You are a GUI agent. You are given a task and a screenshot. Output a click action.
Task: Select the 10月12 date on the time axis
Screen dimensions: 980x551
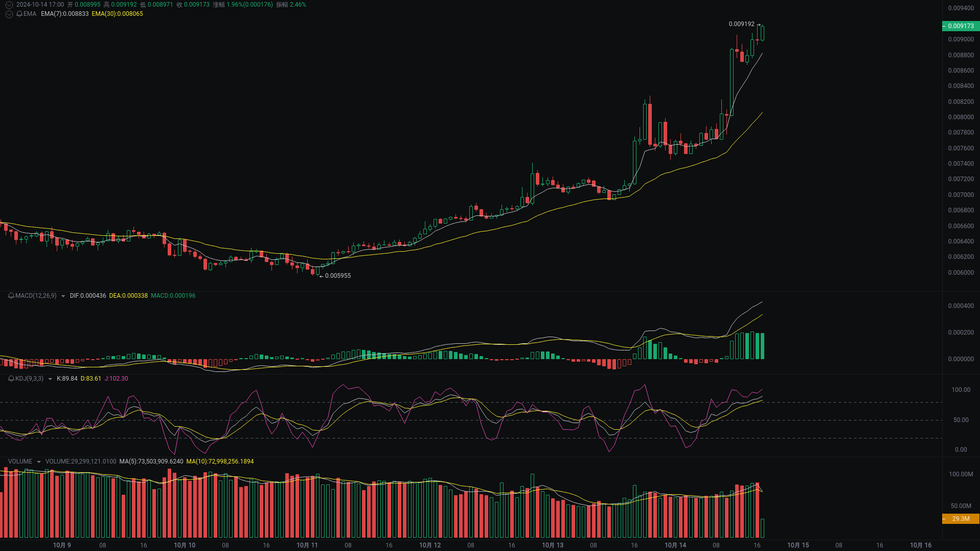point(429,545)
